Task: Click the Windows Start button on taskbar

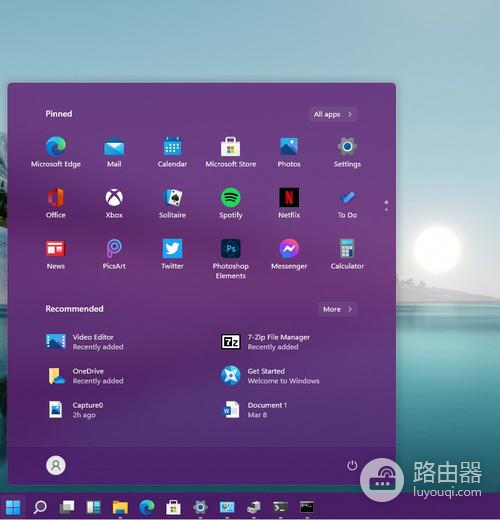Action: click(x=13, y=507)
